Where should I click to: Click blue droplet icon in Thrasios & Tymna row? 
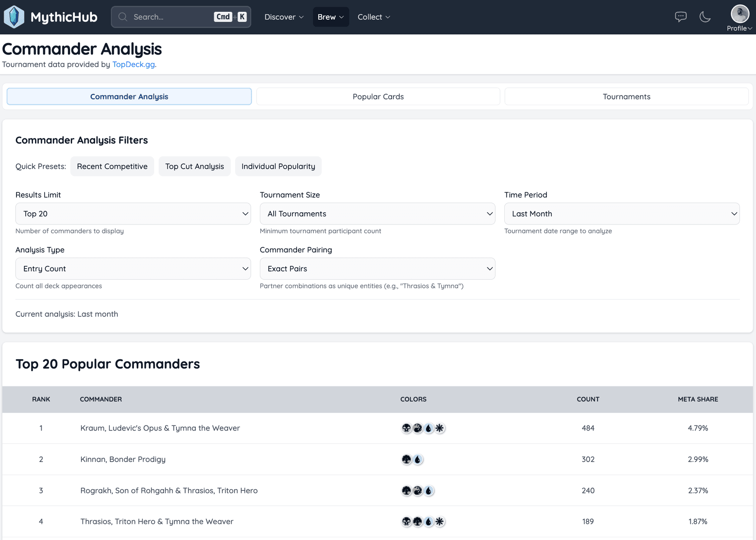[x=428, y=521]
